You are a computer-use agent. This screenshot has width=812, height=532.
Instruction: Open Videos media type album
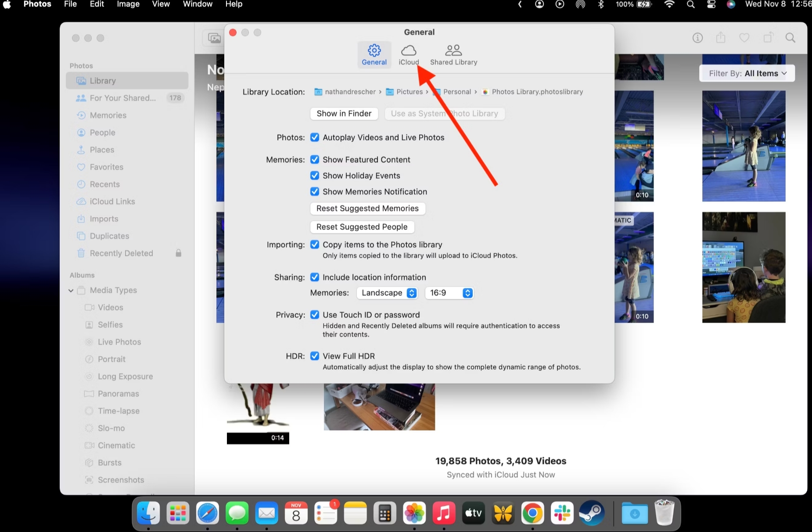(x=127, y=308)
